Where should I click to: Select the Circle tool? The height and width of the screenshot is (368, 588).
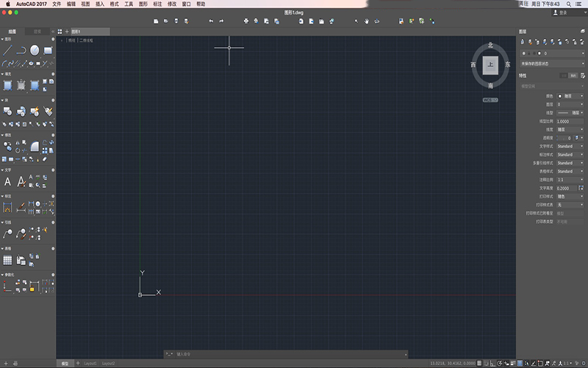[x=35, y=50]
